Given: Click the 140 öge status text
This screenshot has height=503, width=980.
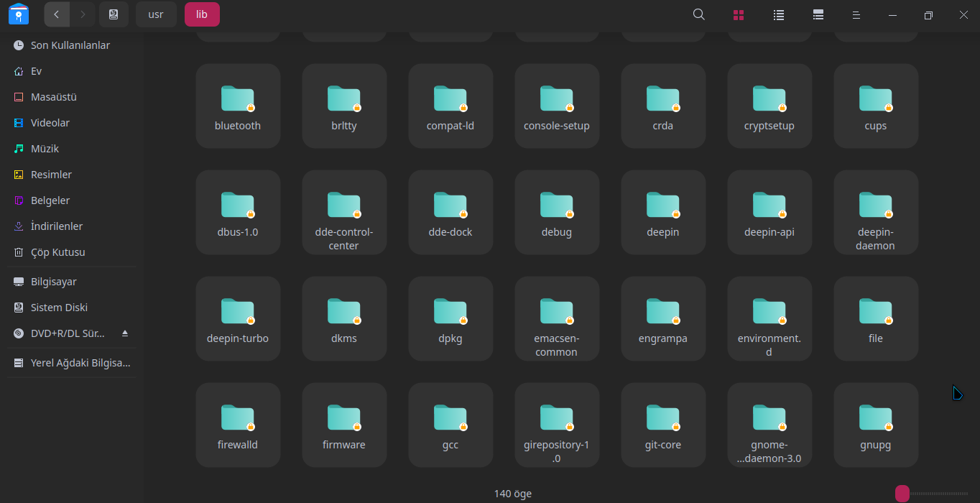Looking at the screenshot, I should (x=513, y=494).
